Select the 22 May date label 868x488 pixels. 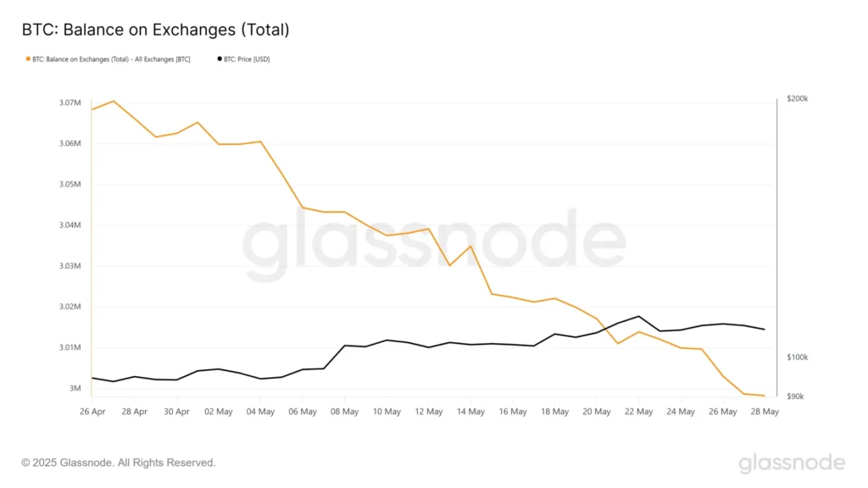[638, 412]
